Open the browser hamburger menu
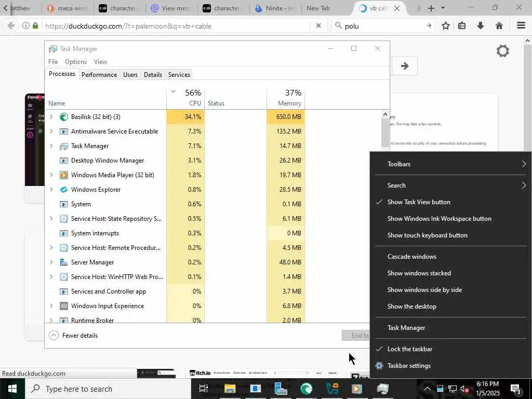This screenshot has width=532, height=399. pos(521,26)
